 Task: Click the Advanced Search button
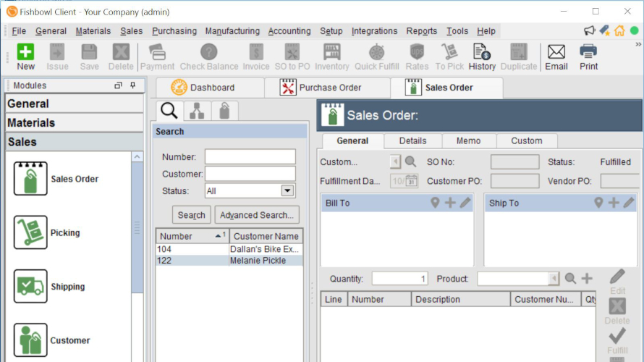pyautogui.click(x=257, y=215)
